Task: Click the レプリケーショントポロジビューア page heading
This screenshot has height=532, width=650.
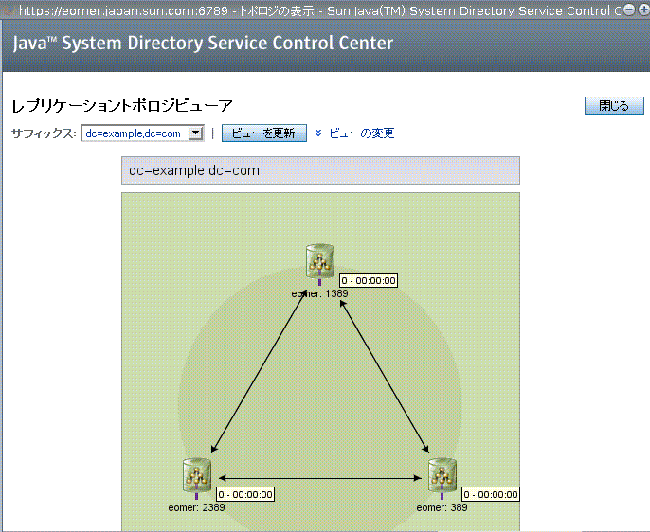Action: tap(122, 106)
